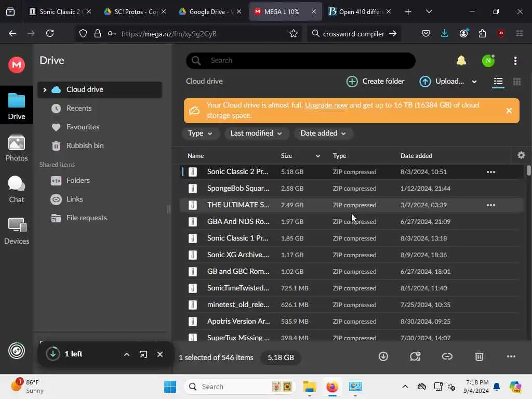Open the MEGA top-right three-dot menu
The image size is (532, 399).
pos(515,61)
